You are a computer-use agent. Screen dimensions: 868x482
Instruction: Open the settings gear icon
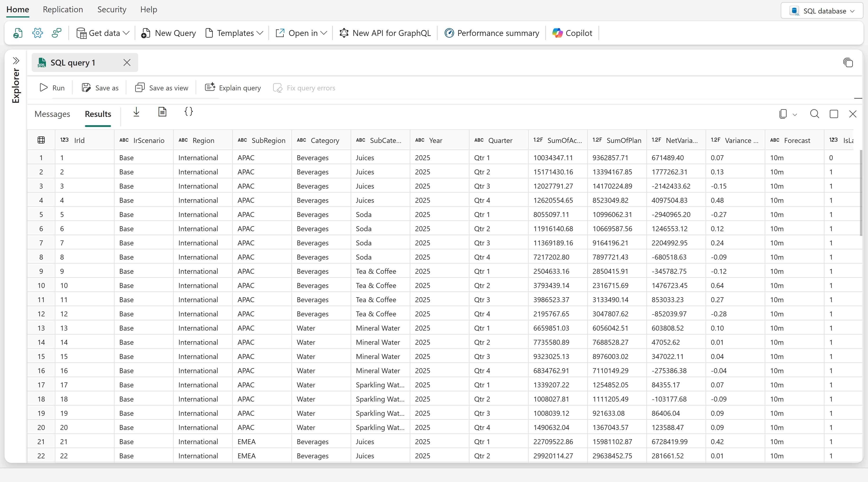coord(37,33)
